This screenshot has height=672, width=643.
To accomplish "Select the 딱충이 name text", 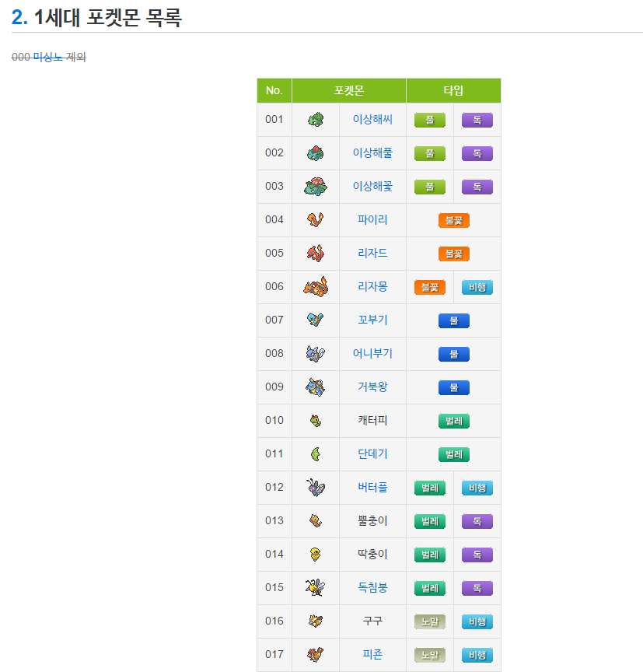I will (x=372, y=554).
